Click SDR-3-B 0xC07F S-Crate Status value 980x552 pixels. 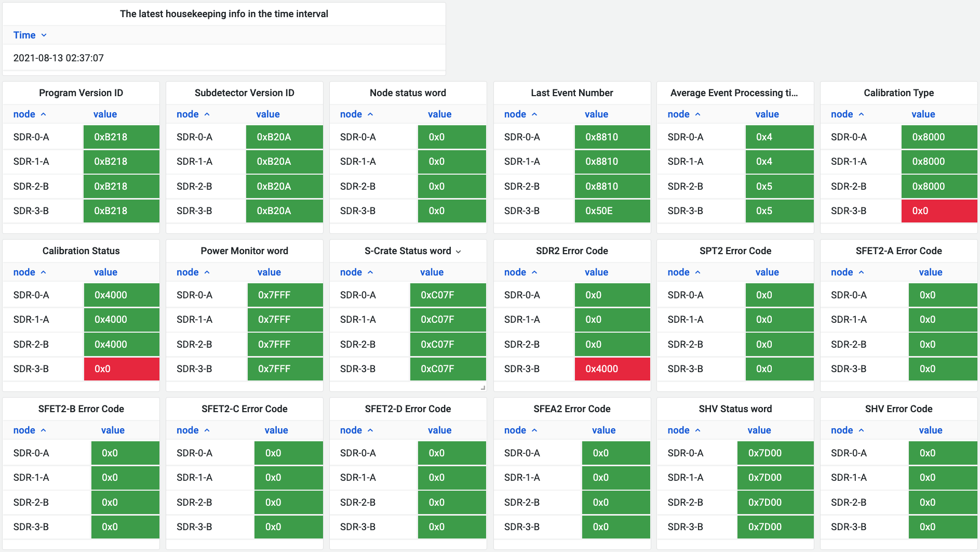tap(448, 369)
